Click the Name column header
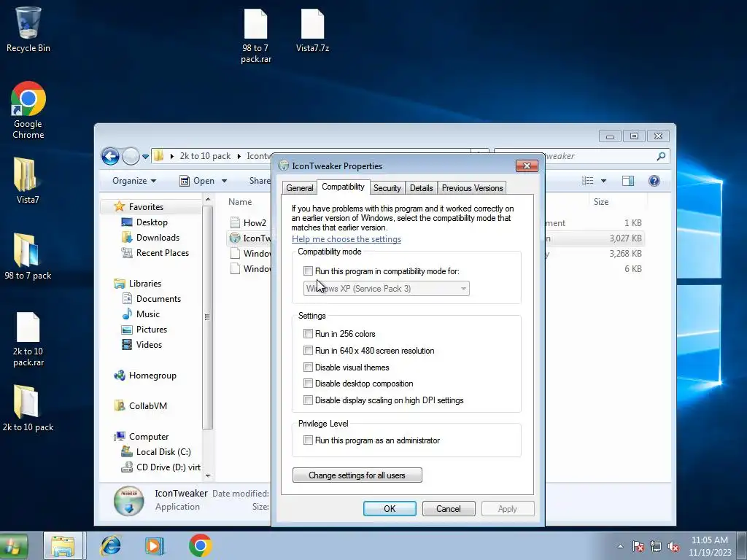Screen dimensions: 747x560 click(240, 202)
